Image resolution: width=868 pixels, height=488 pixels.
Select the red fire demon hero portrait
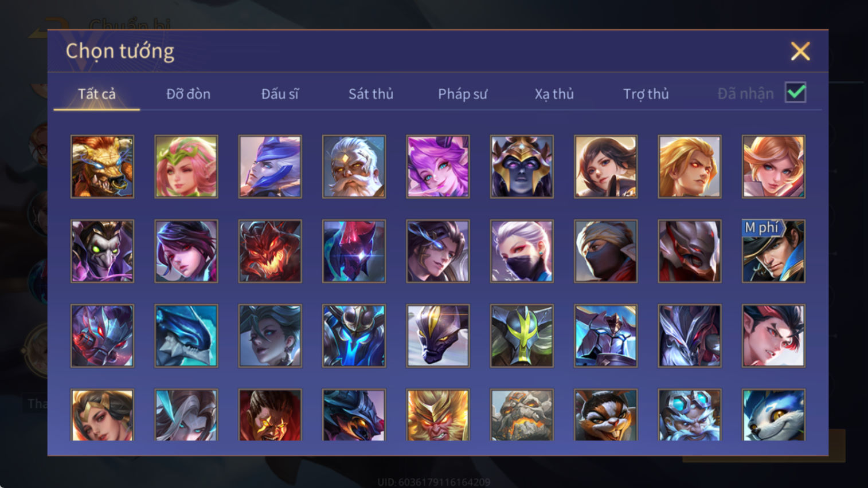click(270, 251)
